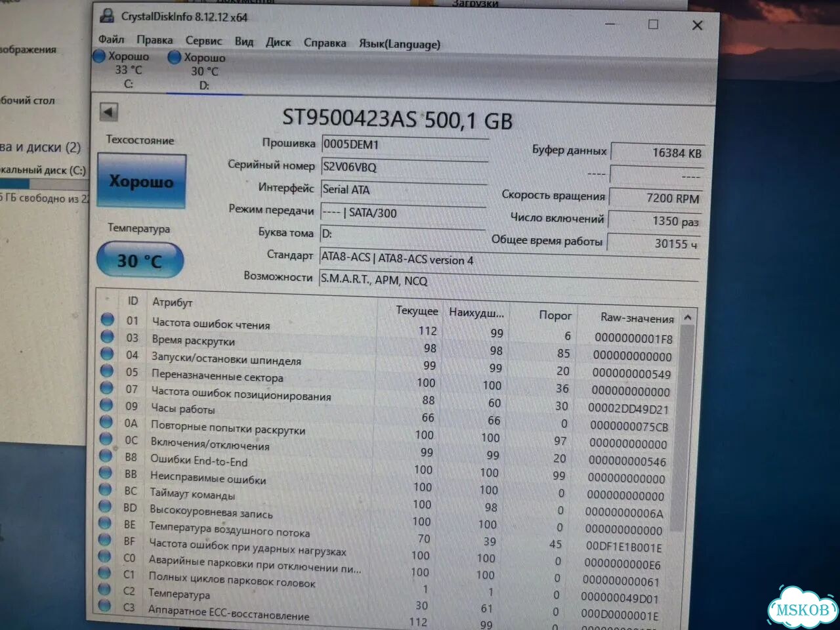The height and width of the screenshot is (630, 840).
Task: Click status circle for attribute 01 read errors
Action: tap(108, 320)
